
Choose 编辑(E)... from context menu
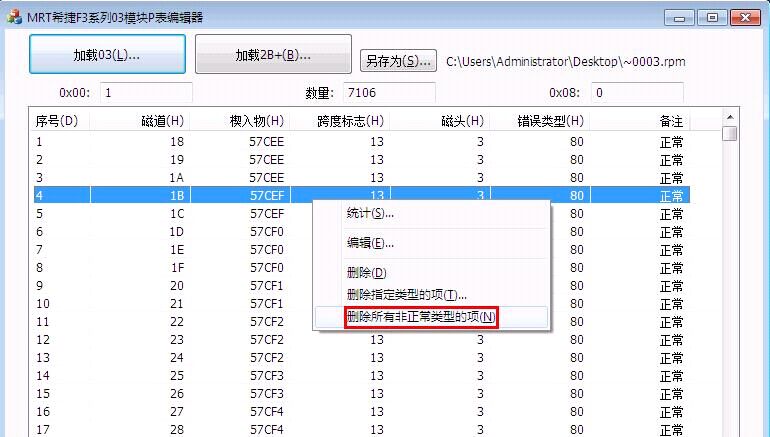[x=431, y=243]
